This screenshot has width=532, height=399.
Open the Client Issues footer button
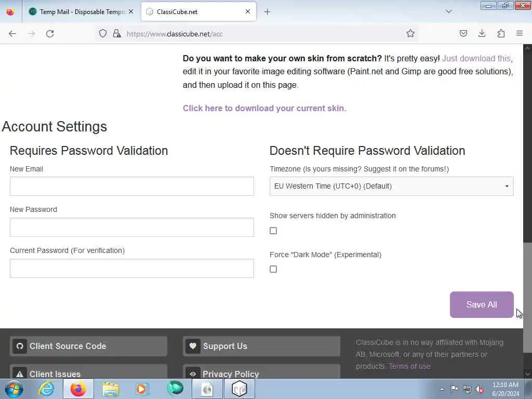pyautogui.click(x=88, y=372)
